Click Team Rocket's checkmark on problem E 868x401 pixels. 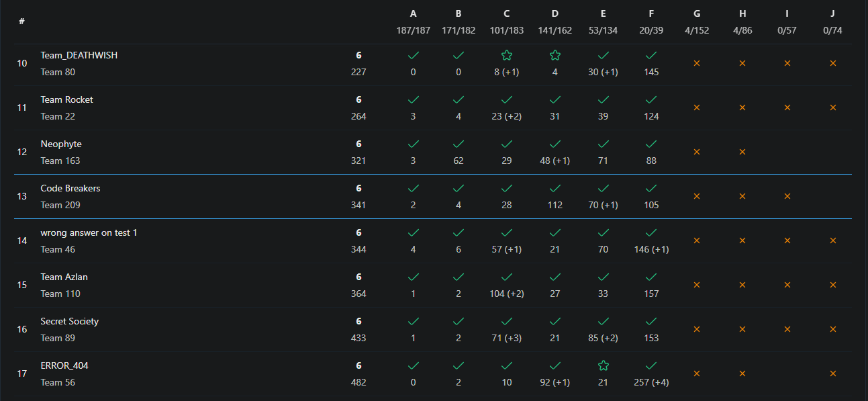(603, 99)
